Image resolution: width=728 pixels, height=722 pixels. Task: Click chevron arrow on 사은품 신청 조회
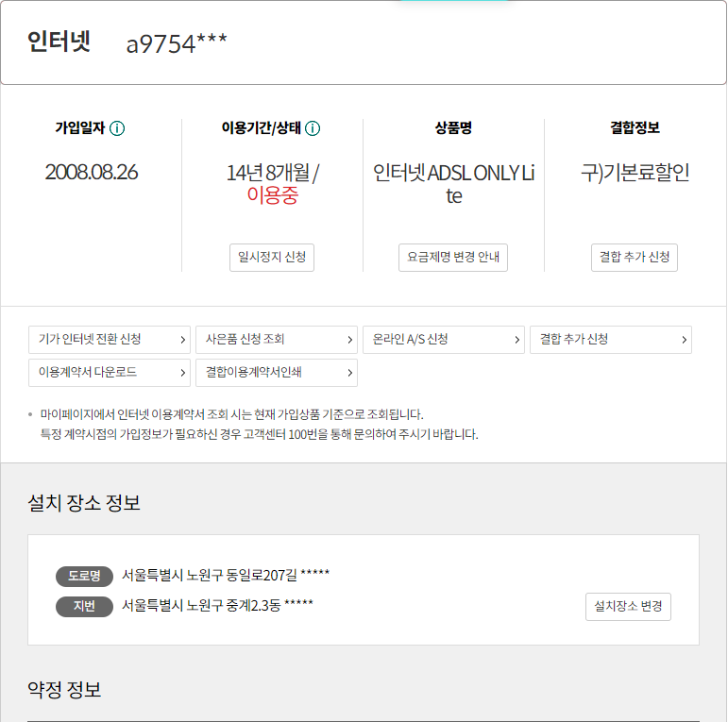pos(350,340)
